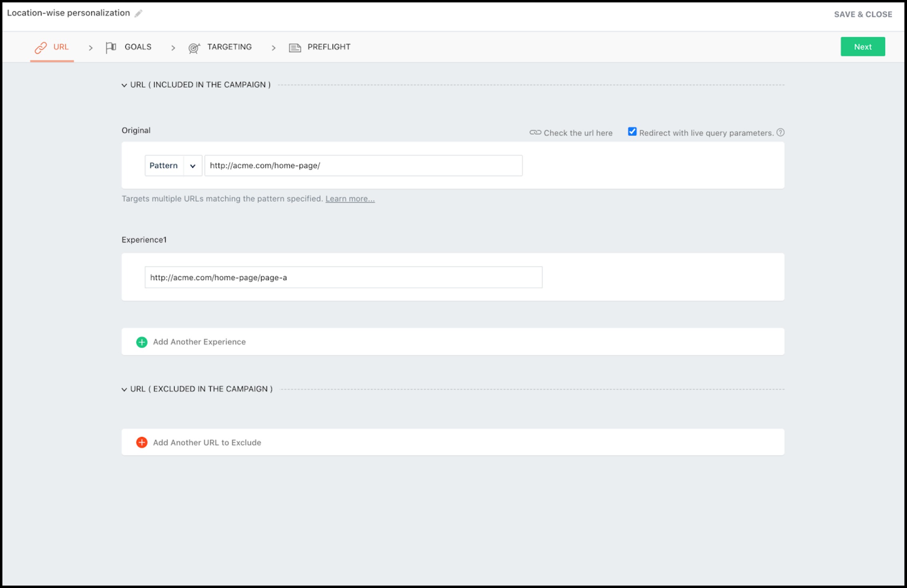
Task: Click the Goals flag icon
Action: (x=111, y=47)
